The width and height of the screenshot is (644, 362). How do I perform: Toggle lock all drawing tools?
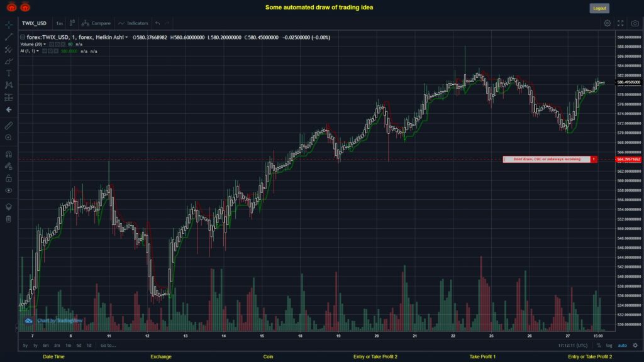tap(9, 178)
